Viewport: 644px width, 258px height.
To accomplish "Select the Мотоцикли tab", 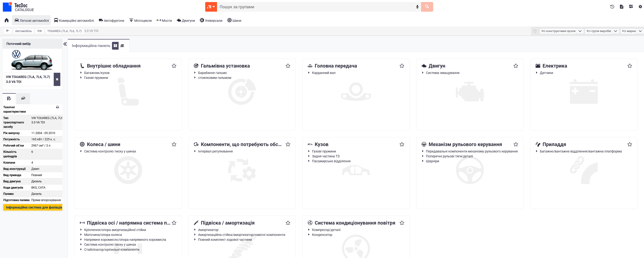I will 141,20.
